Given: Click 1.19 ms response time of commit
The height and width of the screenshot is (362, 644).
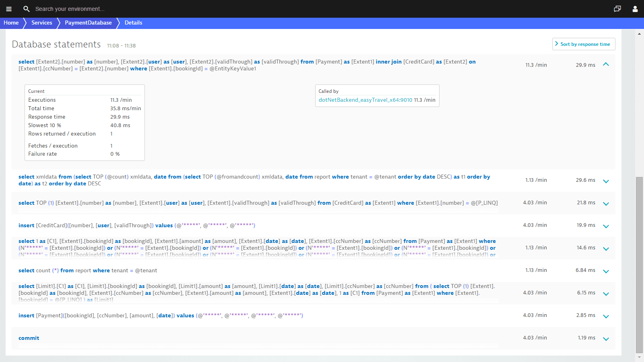Looking at the screenshot, I should click(x=586, y=338).
